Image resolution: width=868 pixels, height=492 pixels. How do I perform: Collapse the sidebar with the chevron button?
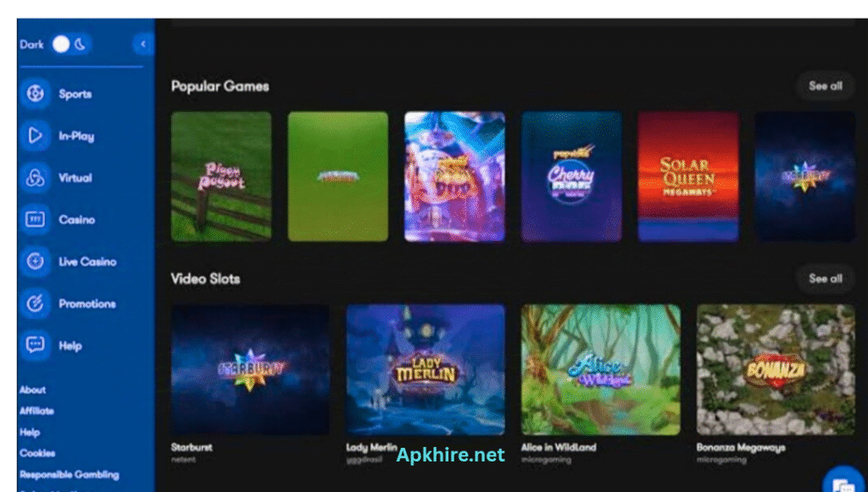(143, 44)
